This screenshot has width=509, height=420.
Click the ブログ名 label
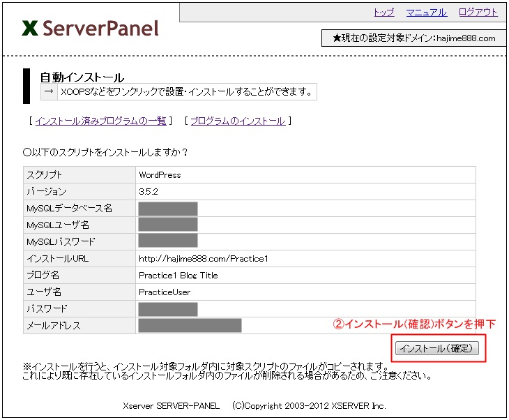[43, 276]
